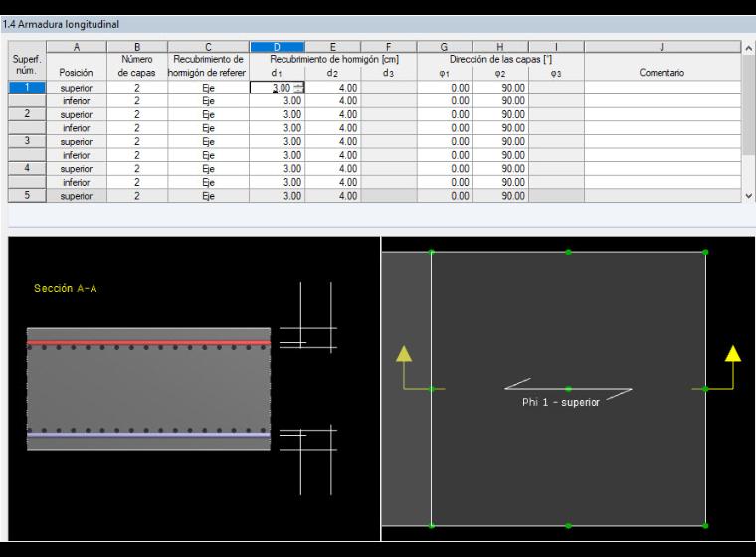This screenshot has width=756, height=557.
Task: Click the table scrollbar down arrow
Action: click(748, 196)
